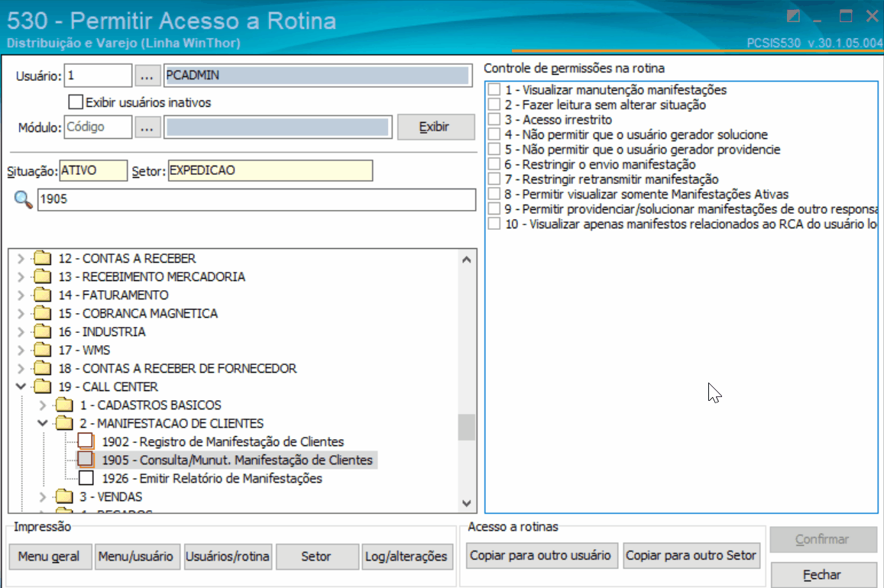Enable permission 1 Visualizar manutenção manifestações

tap(494, 89)
